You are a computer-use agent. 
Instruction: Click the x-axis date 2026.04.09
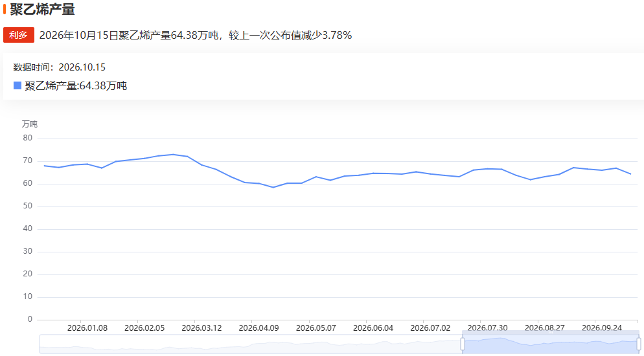click(259, 328)
